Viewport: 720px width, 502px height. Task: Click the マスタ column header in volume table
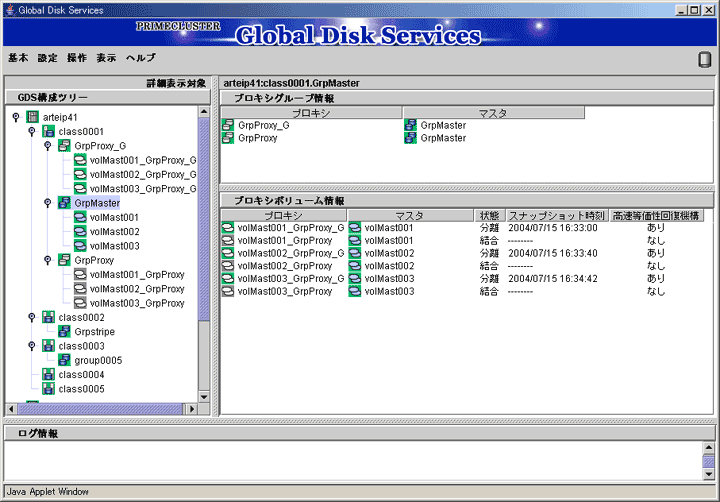pos(410,215)
